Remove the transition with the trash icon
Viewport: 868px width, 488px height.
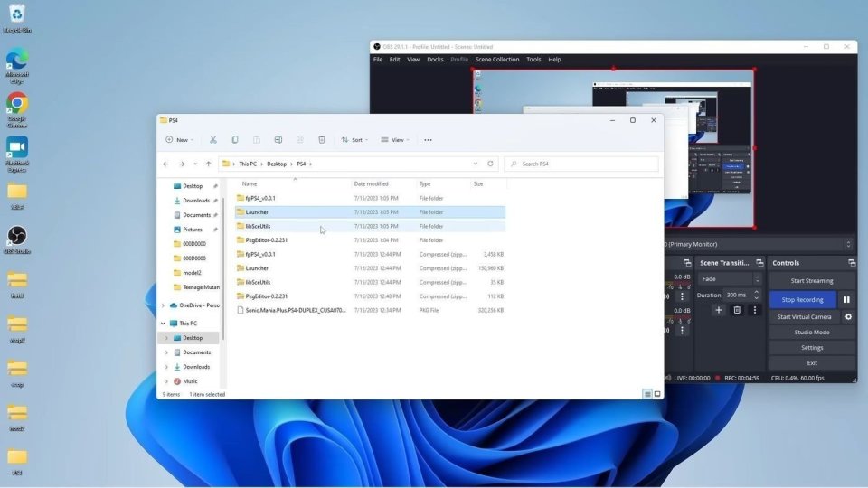click(x=737, y=310)
